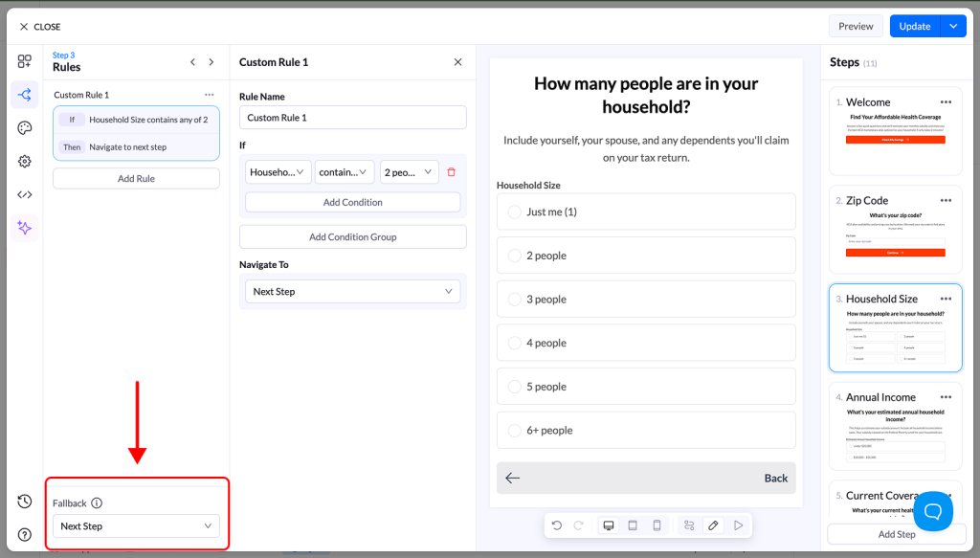980x558 pixels.
Task: Click the Rule Name input field
Action: click(x=352, y=118)
